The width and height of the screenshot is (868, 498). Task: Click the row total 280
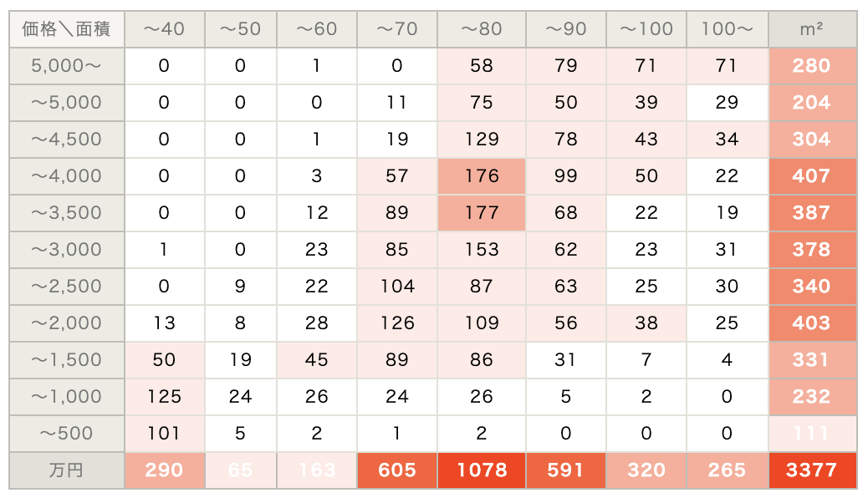click(x=813, y=66)
